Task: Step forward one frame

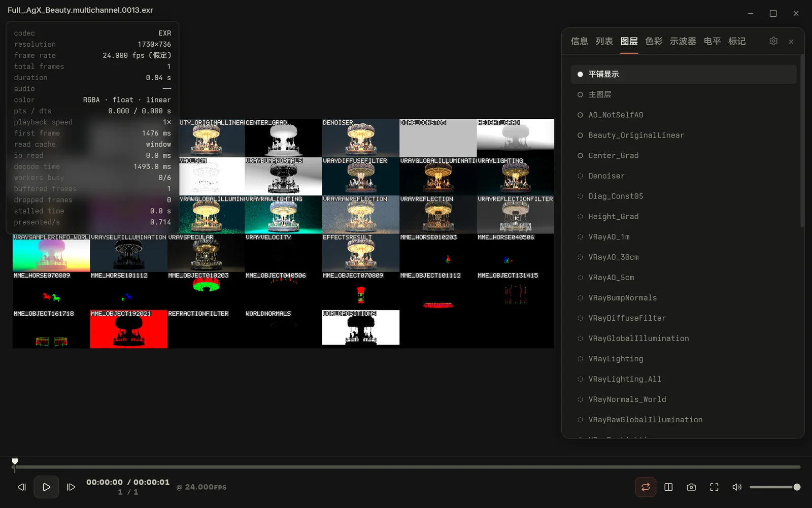Action: 71,487
